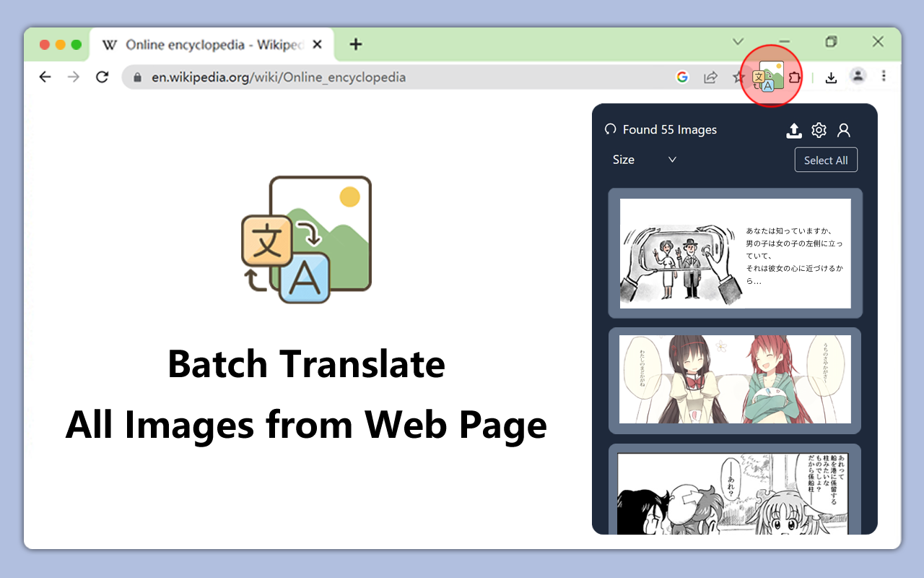Open the tab search chevron
The image size is (924, 578).
tap(738, 42)
